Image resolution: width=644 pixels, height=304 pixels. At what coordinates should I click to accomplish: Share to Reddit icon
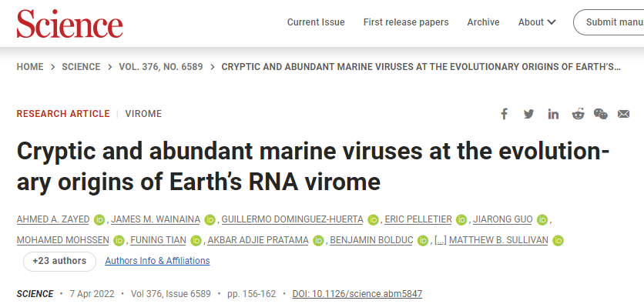pyautogui.click(x=578, y=114)
